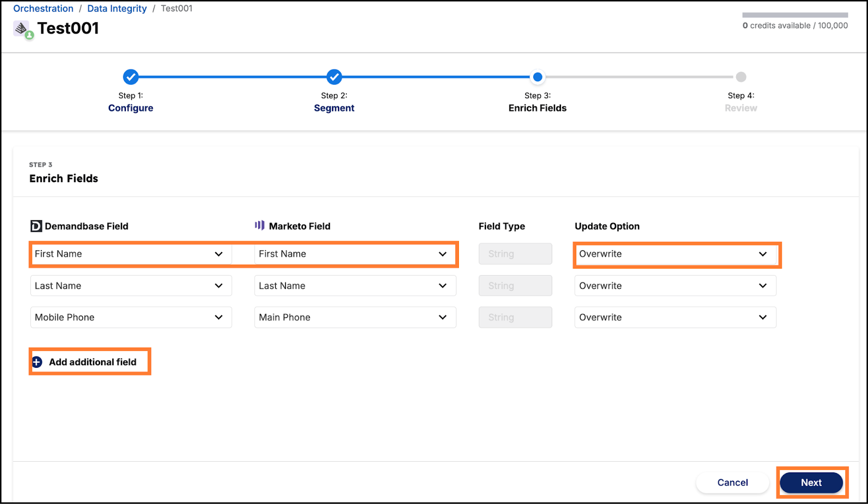868x504 pixels.
Task: Click the credits available progress bar
Action: [x=795, y=15]
